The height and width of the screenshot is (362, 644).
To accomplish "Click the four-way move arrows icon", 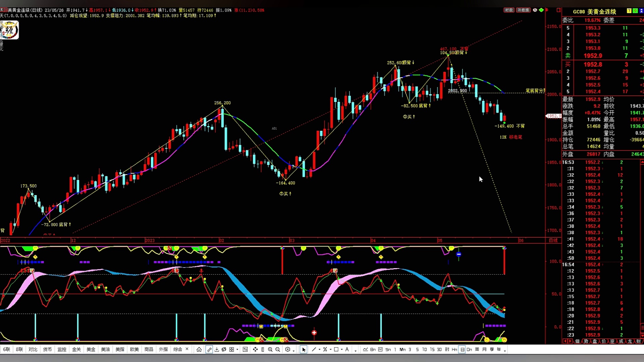I will pyautogui.click(x=255, y=350).
